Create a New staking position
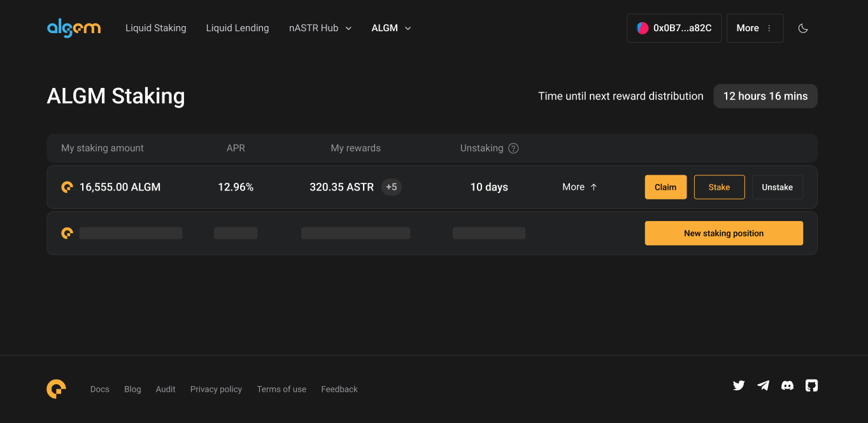The height and width of the screenshot is (423, 868). [x=723, y=233]
